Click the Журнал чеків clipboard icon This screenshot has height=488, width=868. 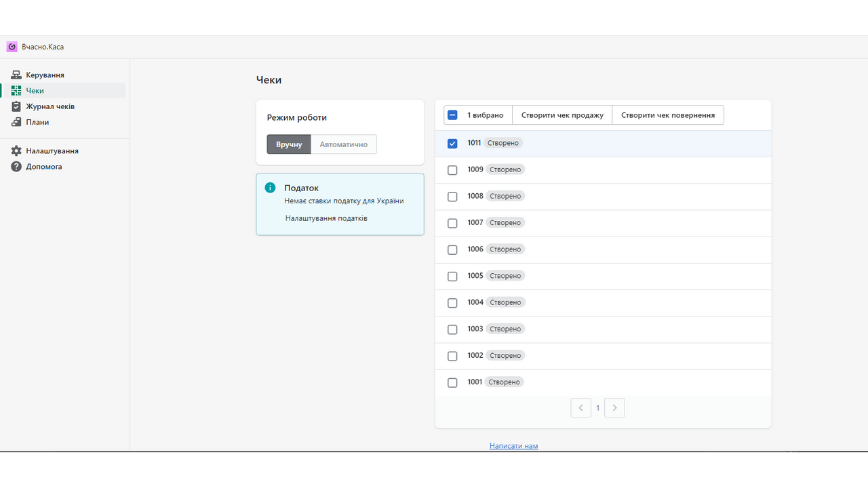(16, 106)
